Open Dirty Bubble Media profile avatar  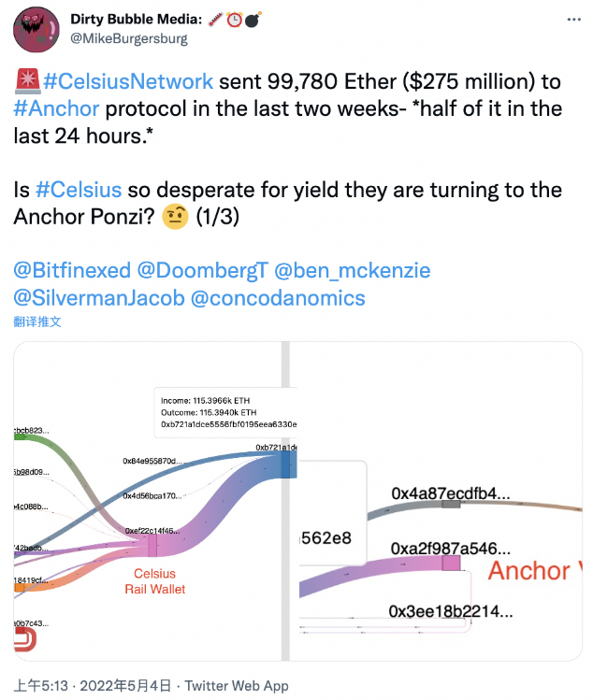[36, 30]
